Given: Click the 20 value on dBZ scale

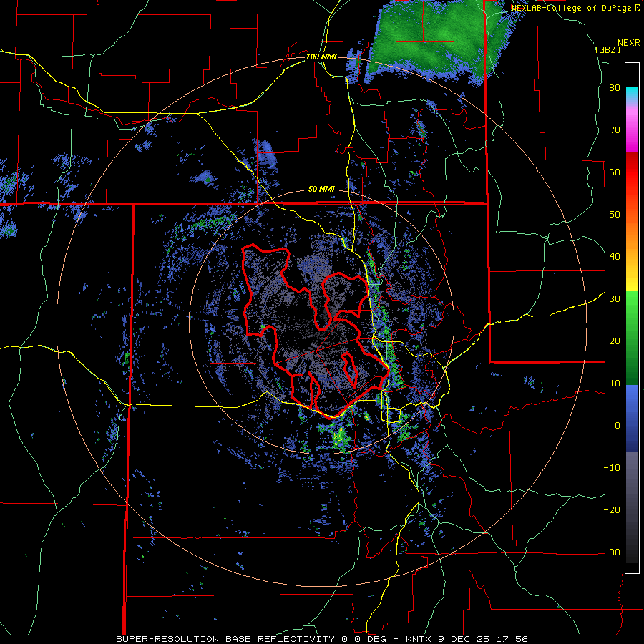Looking at the screenshot, I should (x=615, y=341).
